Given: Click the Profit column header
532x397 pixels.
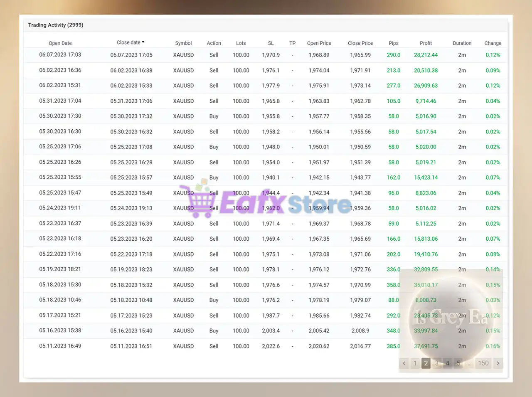Looking at the screenshot, I should coord(426,43).
